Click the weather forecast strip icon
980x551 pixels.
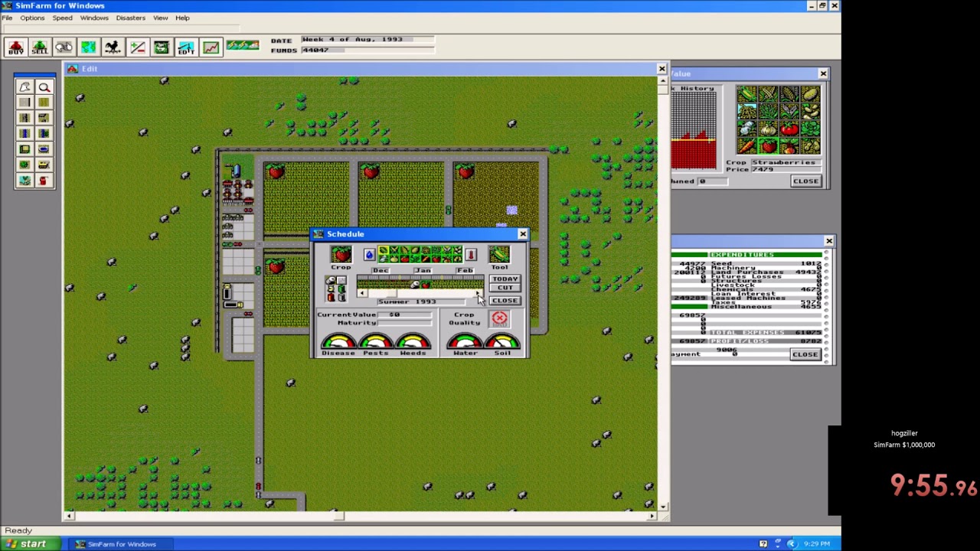[x=242, y=46]
